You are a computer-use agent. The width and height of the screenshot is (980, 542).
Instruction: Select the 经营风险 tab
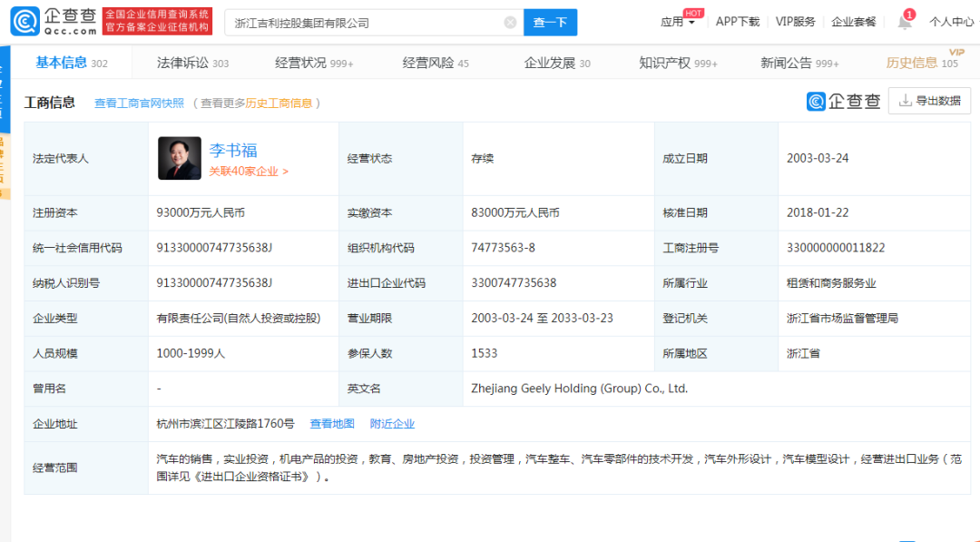click(x=436, y=63)
